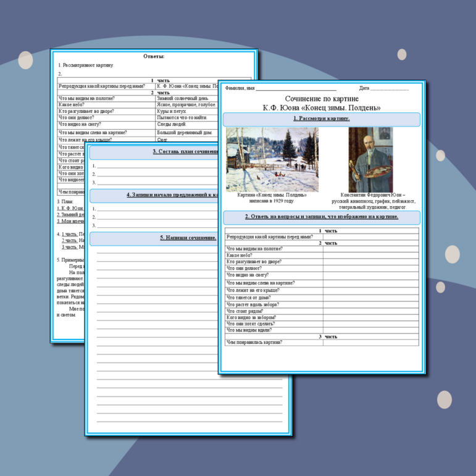Click the answer cell for "Чем понравилась картина?"
This screenshot has height=476, width=476.
(x=370, y=342)
